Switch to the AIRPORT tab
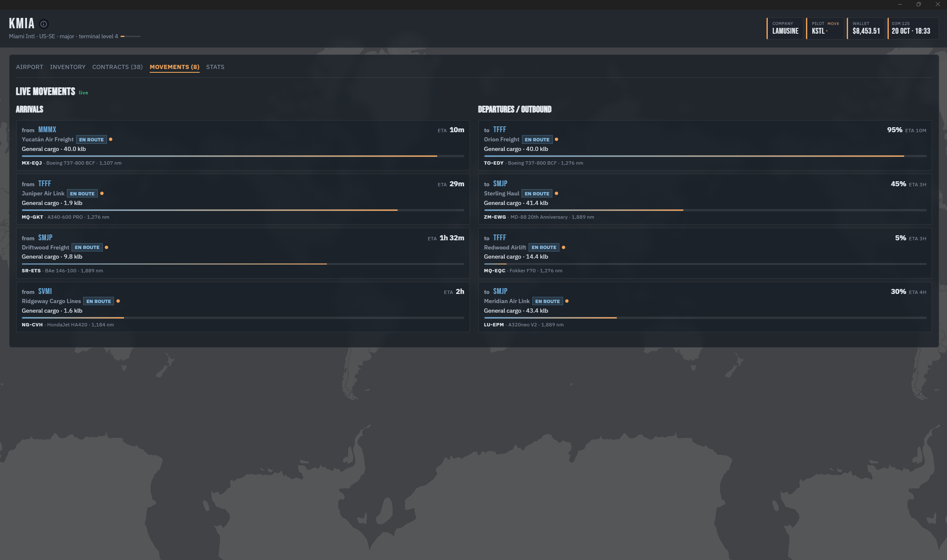 [x=30, y=67]
